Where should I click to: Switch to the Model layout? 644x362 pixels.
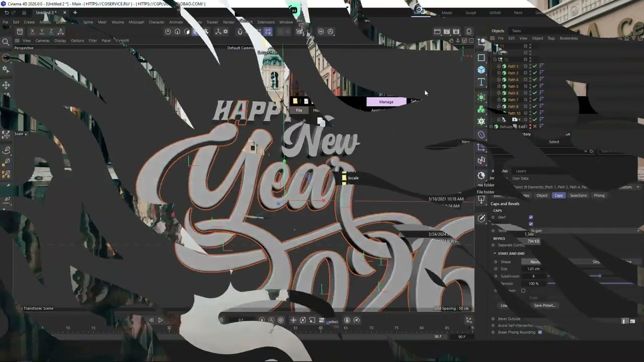(447, 13)
